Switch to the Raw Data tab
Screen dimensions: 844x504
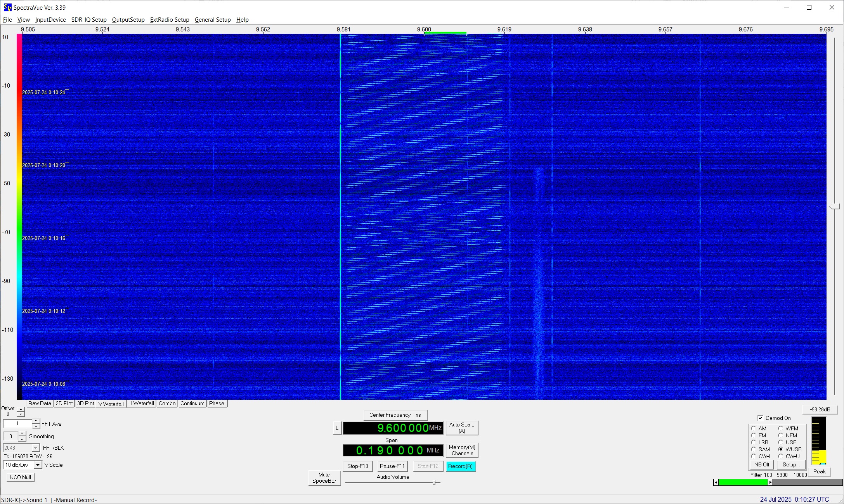pos(39,403)
